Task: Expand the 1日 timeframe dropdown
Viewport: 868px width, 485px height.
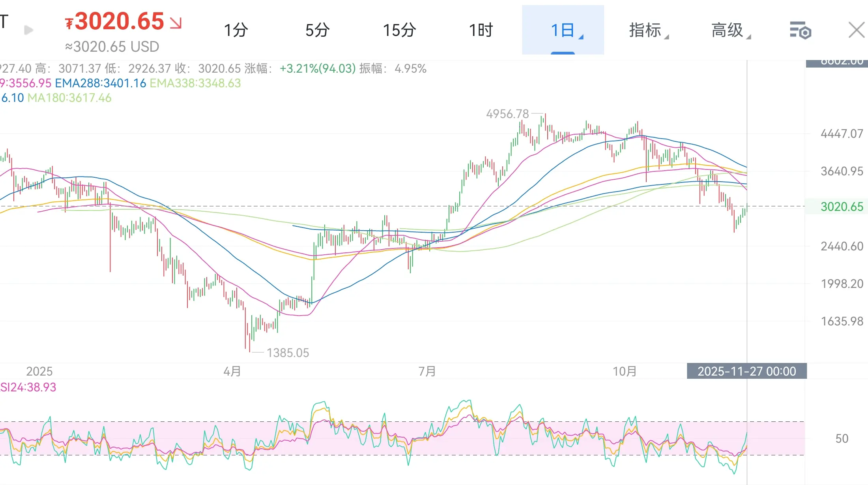Action: pos(563,30)
